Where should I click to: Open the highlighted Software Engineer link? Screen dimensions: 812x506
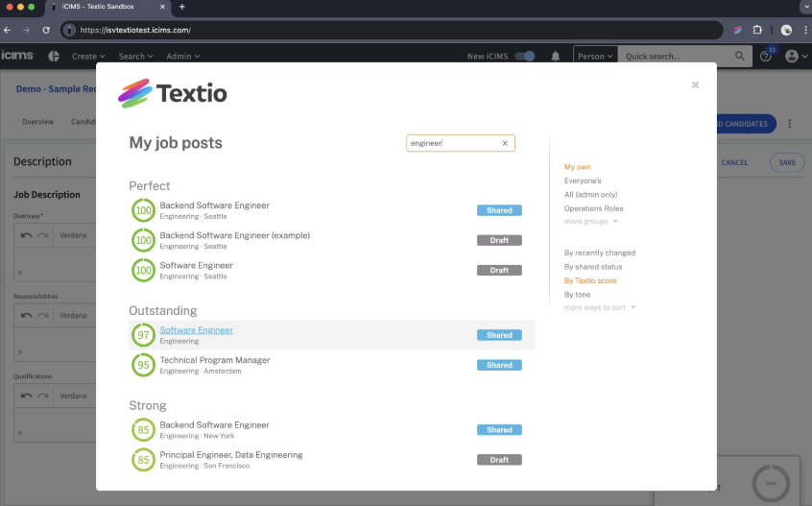196,330
